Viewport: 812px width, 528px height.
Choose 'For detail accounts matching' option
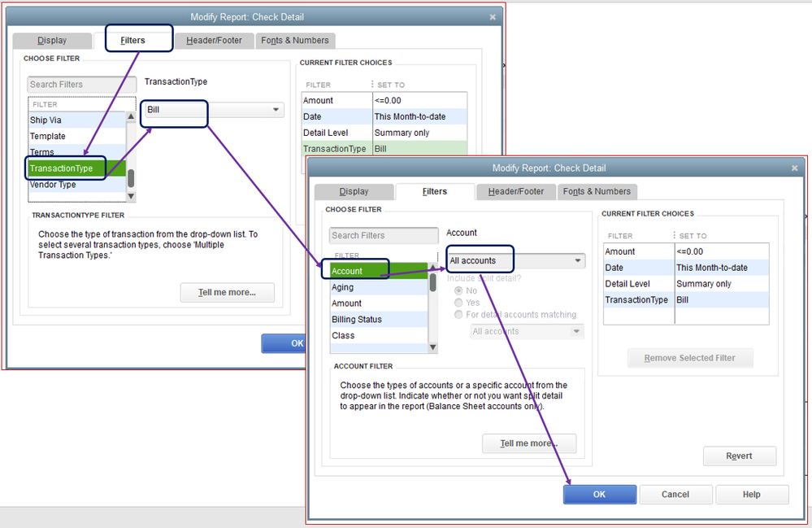point(458,315)
